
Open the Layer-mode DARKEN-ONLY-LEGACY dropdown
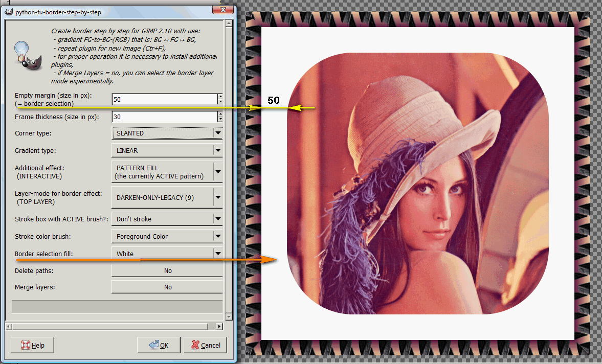[167, 197]
